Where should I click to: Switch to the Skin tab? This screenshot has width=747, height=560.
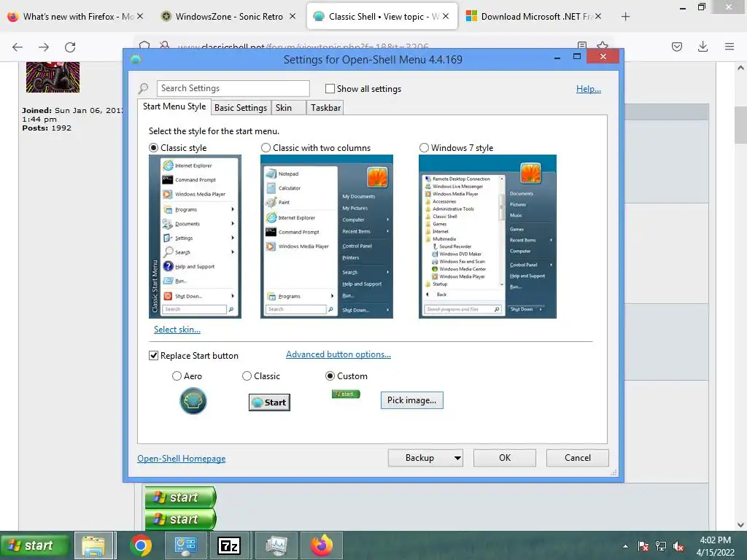coord(288,108)
